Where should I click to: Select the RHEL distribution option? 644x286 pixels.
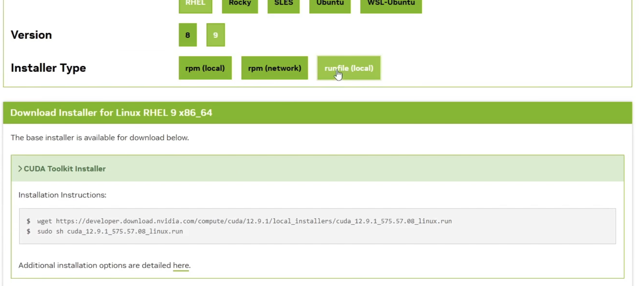tap(195, 5)
